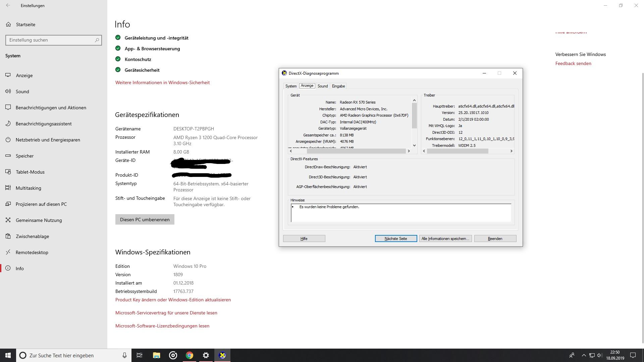Click green check next to Kontoschutz
This screenshot has width=644, height=362.
pos(118,59)
